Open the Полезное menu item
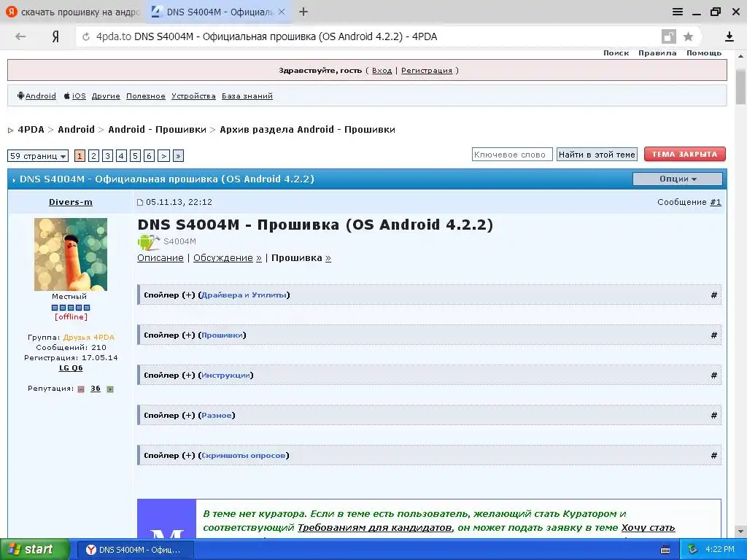Image resolution: width=747 pixels, height=560 pixels. tap(146, 96)
